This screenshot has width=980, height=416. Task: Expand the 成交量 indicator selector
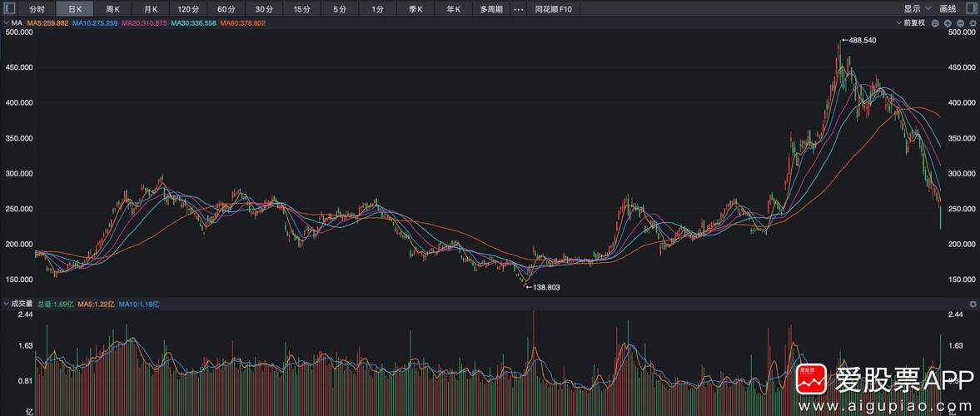(x=17, y=305)
